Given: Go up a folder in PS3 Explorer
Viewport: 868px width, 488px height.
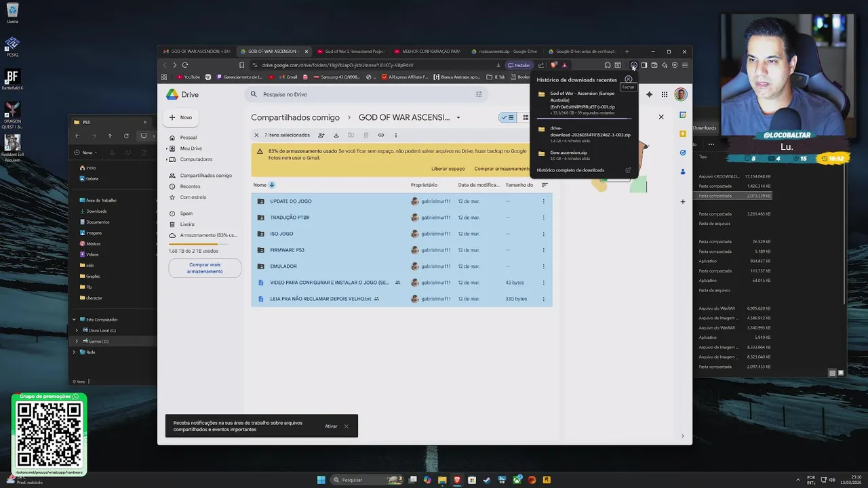Looking at the screenshot, I should (x=110, y=136).
